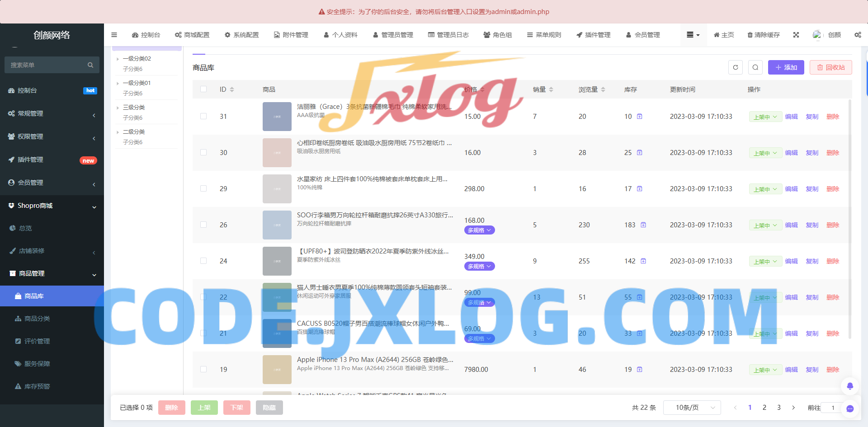The image size is (868, 427).
Task: Expand the 一级分类02 category node
Action: pyautogui.click(x=118, y=58)
